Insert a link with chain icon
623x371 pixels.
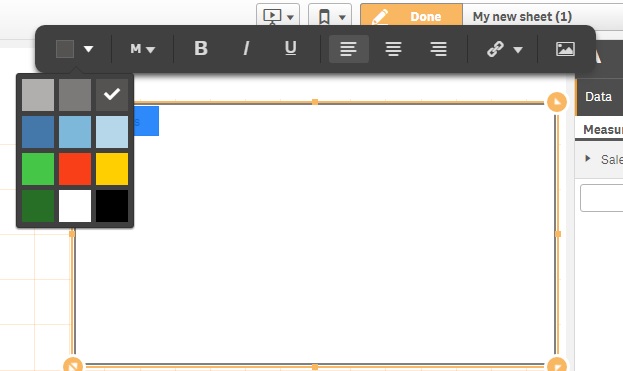[x=495, y=49]
